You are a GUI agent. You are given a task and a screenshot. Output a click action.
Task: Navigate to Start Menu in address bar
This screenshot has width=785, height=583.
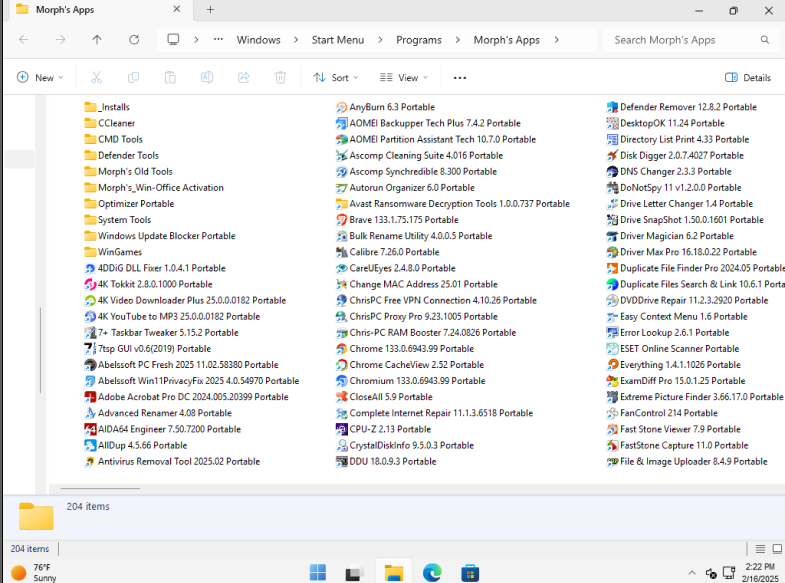pos(338,40)
